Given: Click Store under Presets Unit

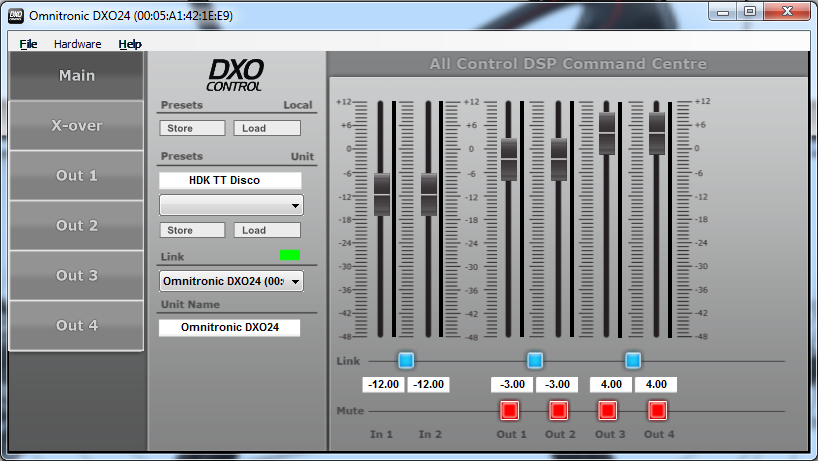Looking at the screenshot, I should [192, 230].
